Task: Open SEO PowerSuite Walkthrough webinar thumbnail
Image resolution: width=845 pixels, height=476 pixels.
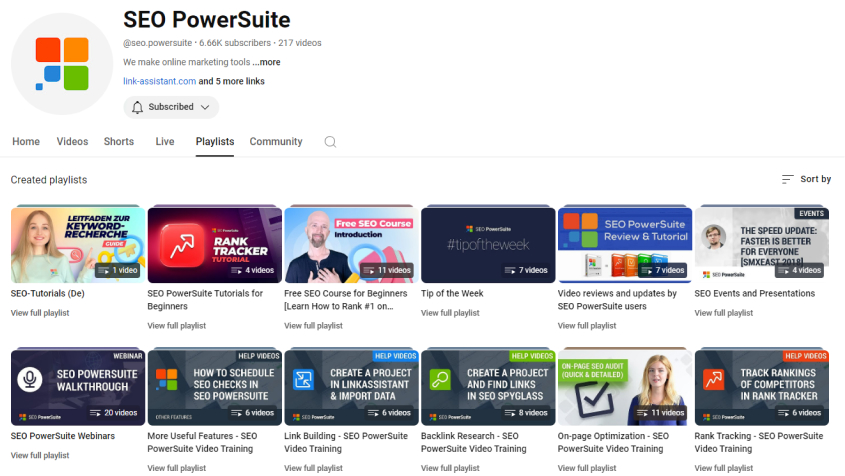Action: pos(78,388)
